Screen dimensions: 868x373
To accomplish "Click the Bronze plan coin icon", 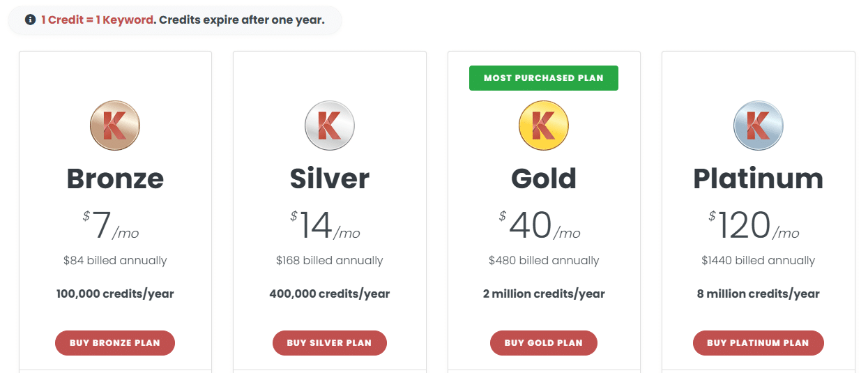I will click(115, 125).
